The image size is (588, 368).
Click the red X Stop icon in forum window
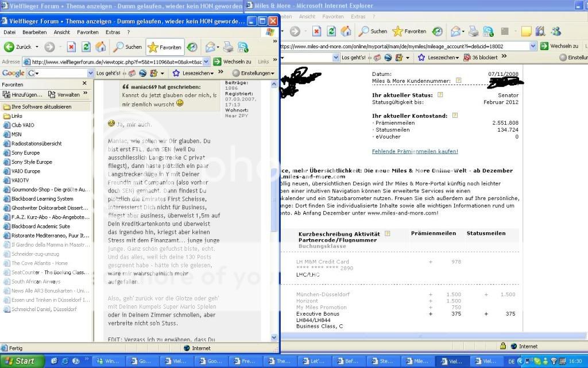click(71, 47)
